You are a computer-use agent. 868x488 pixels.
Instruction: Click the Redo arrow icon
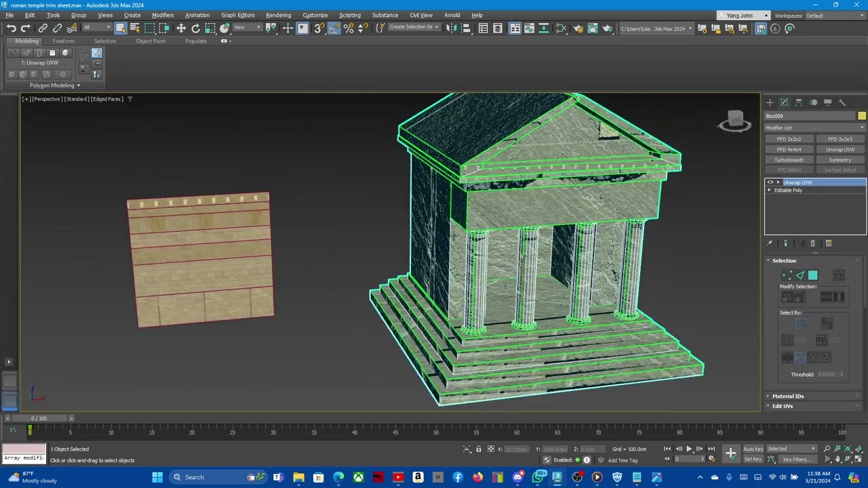tap(26, 28)
